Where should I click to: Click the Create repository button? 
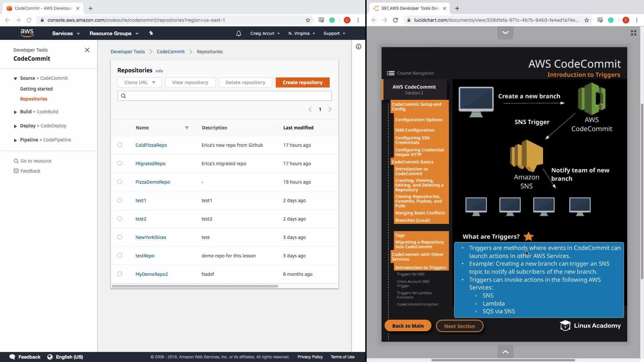pos(303,82)
